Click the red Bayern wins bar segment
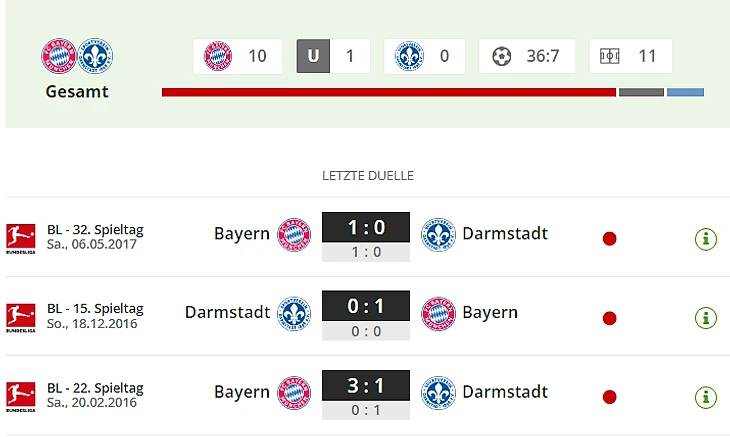This screenshot has height=437, width=730. pyautogui.click(x=389, y=92)
